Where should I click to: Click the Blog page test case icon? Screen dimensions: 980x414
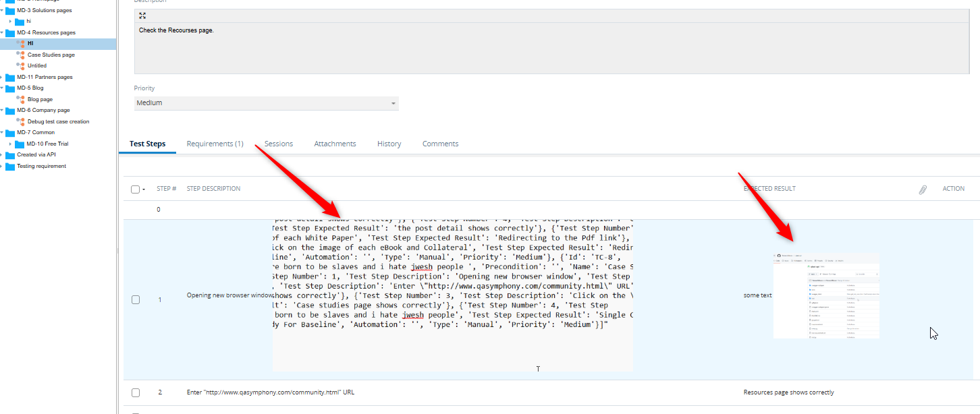[x=20, y=99]
